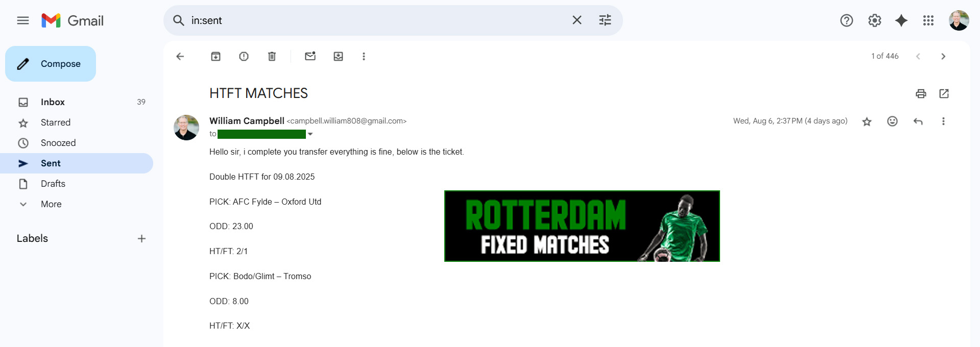The width and height of the screenshot is (980, 347).
Task: Delete the HTFT MATCHES email
Action: (x=272, y=56)
